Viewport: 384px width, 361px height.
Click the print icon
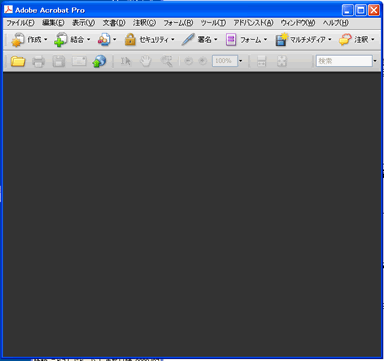[38, 61]
